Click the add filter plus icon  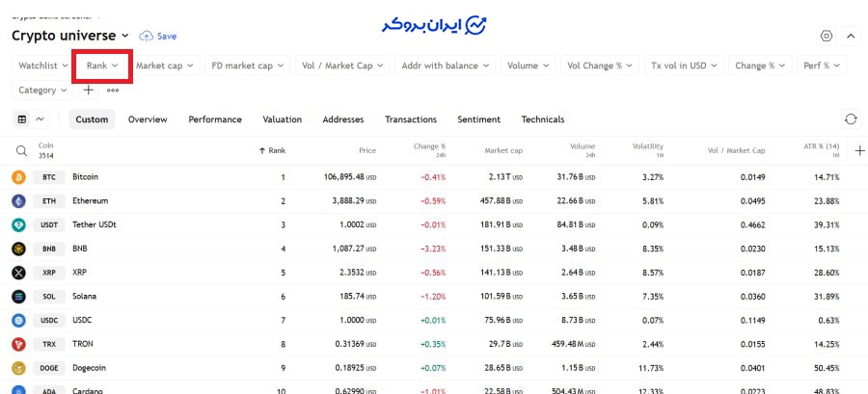click(x=89, y=90)
